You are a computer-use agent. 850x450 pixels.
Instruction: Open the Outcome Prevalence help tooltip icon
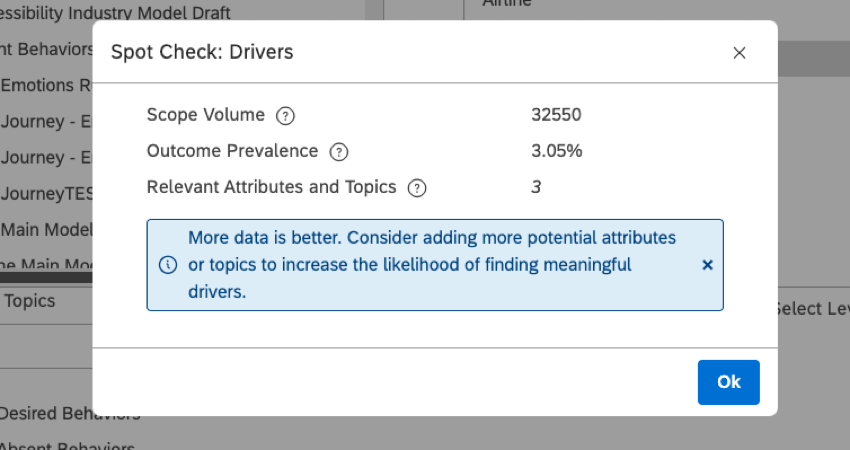point(339,152)
